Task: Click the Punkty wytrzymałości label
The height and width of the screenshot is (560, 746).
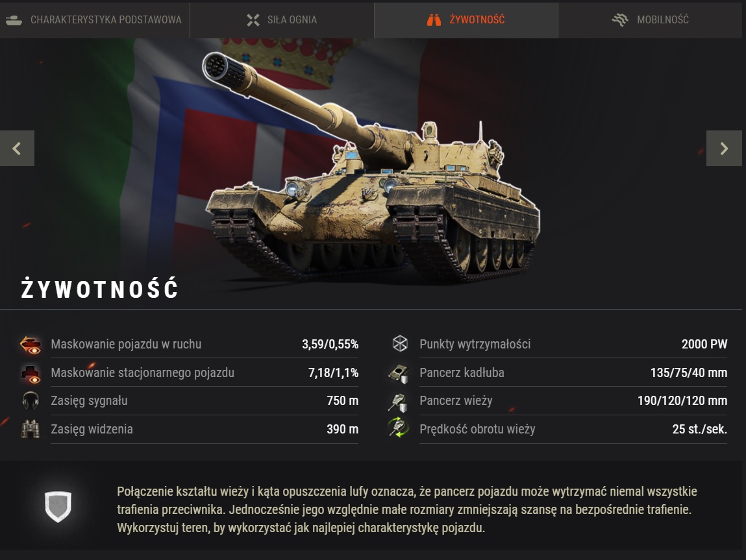Action: click(475, 344)
